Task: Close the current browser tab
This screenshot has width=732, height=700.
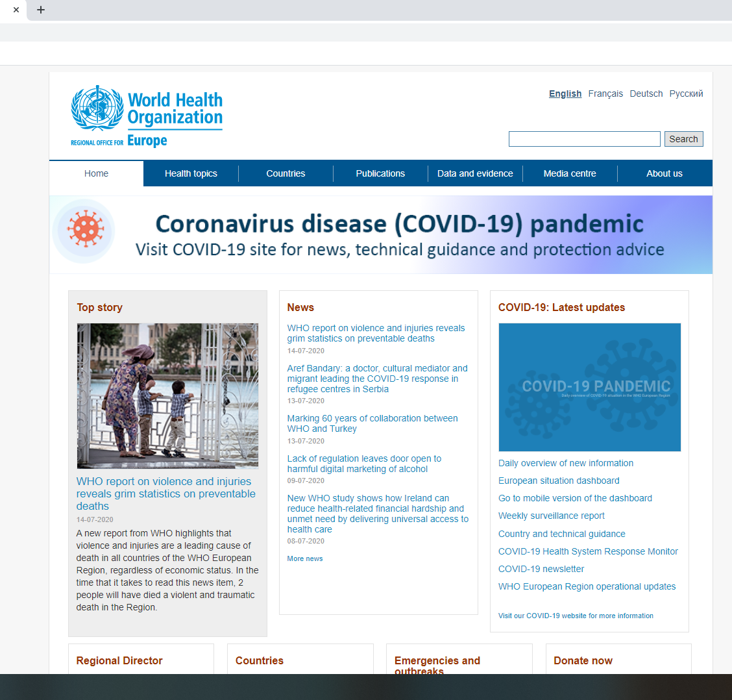Action: 16,10
